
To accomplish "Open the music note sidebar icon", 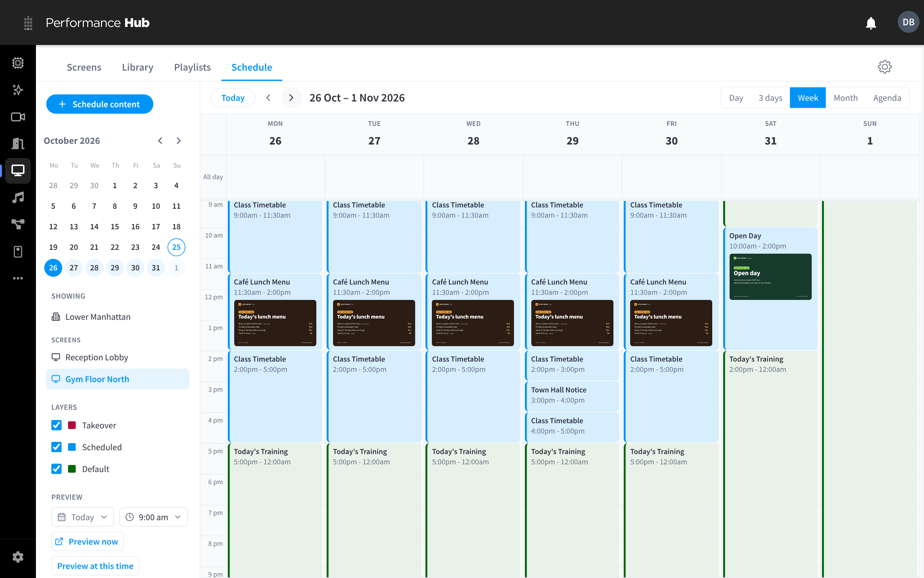I will [18, 197].
